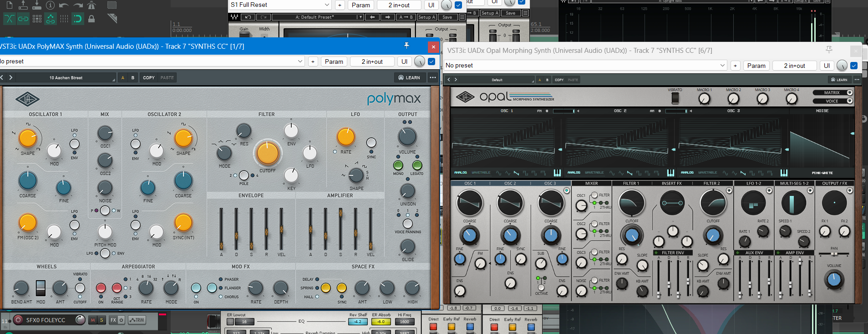This screenshot has height=334, width=868.
Task: Click PolyMAX Param button
Action: [334, 62]
